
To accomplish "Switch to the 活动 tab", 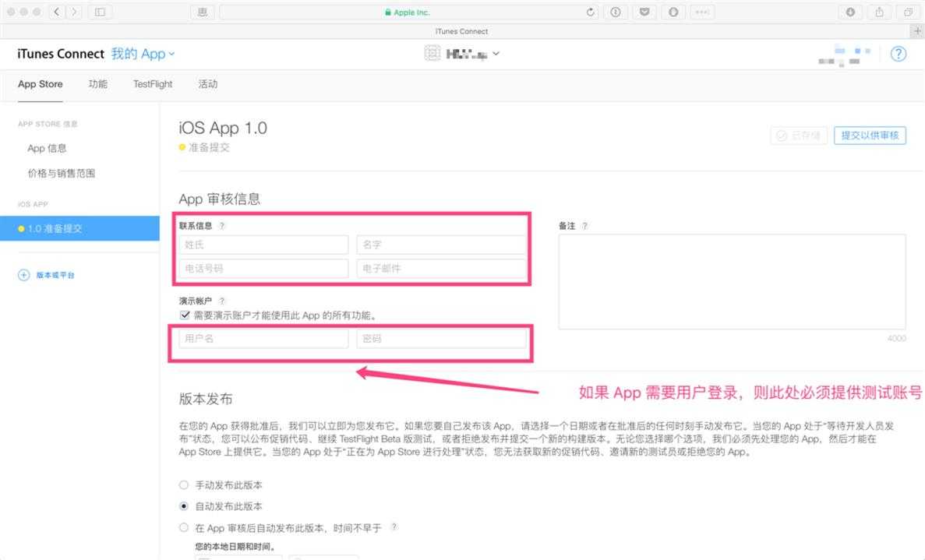I will point(207,84).
